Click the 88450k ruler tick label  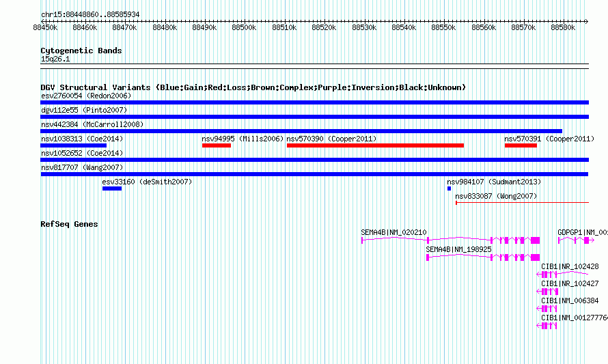[45, 27]
